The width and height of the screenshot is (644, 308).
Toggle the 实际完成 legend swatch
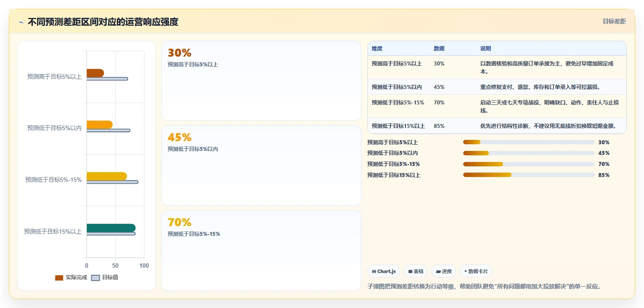tap(59, 277)
